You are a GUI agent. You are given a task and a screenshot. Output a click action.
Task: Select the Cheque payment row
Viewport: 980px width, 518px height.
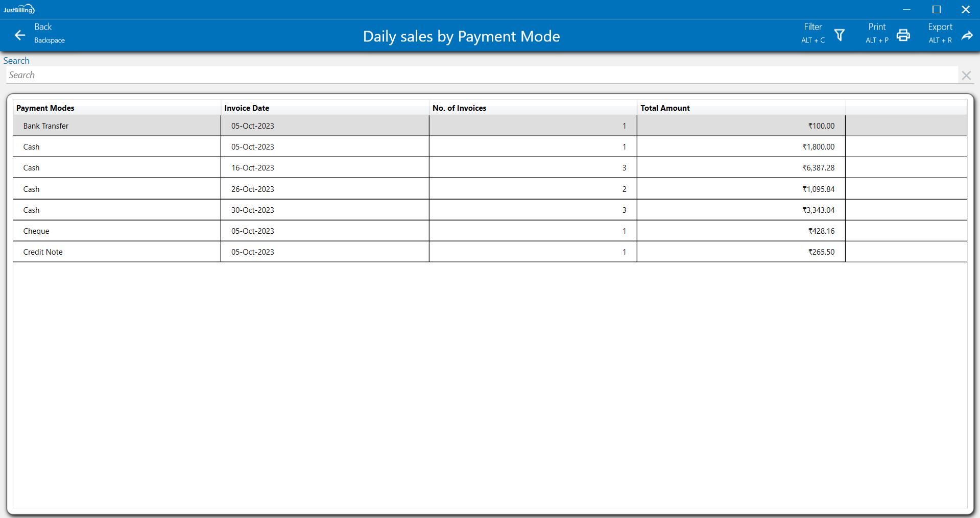tap(36, 231)
